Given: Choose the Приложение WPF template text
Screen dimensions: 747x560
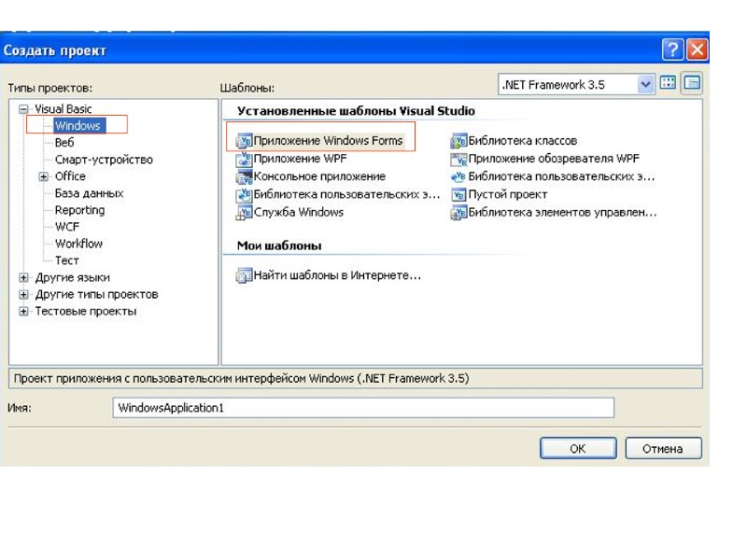Looking at the screenshot, I should [300, 159].
